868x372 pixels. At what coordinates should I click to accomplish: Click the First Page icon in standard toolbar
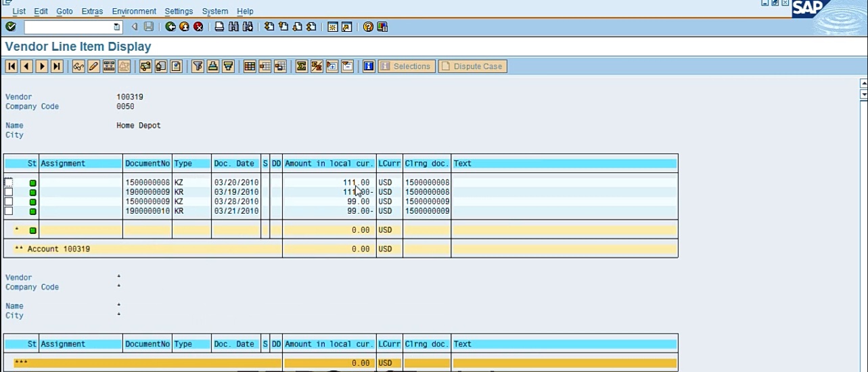pos(269,27)
